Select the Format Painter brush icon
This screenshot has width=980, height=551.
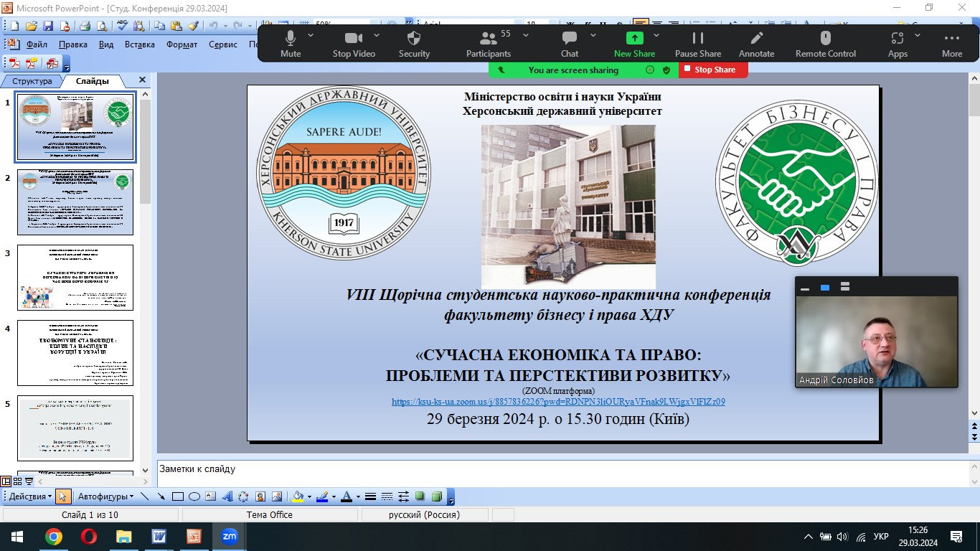click(193, 26)
